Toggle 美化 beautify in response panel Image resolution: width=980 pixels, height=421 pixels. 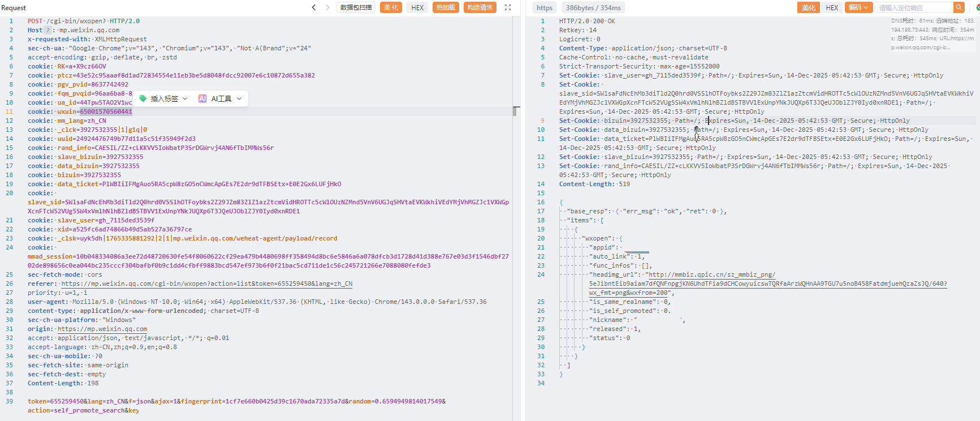click(809, 7)
